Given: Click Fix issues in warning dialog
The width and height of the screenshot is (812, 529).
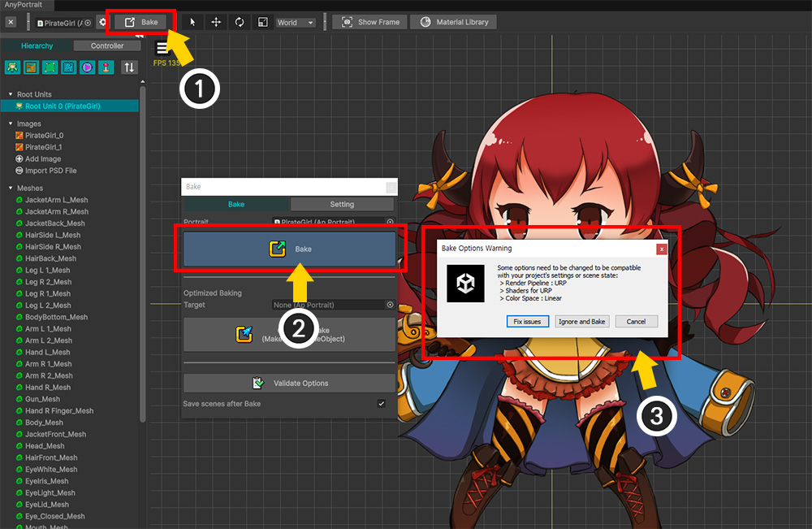Looking at the screenshot, I should 527,322.
